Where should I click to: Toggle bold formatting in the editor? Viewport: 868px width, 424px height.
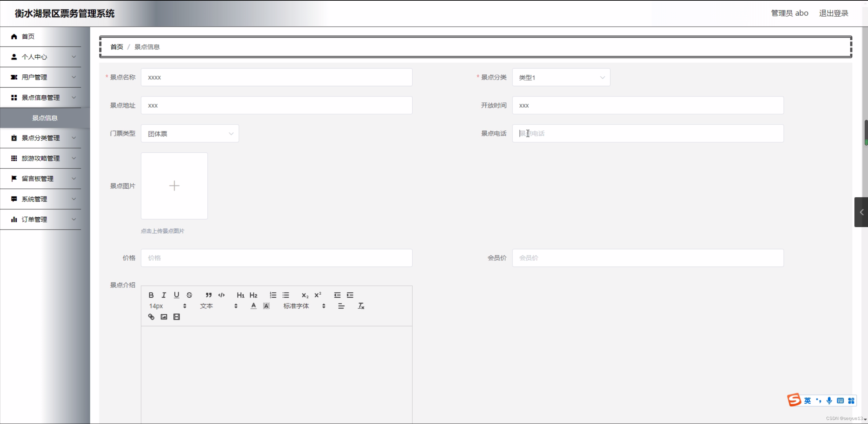(x=151, y=295)
